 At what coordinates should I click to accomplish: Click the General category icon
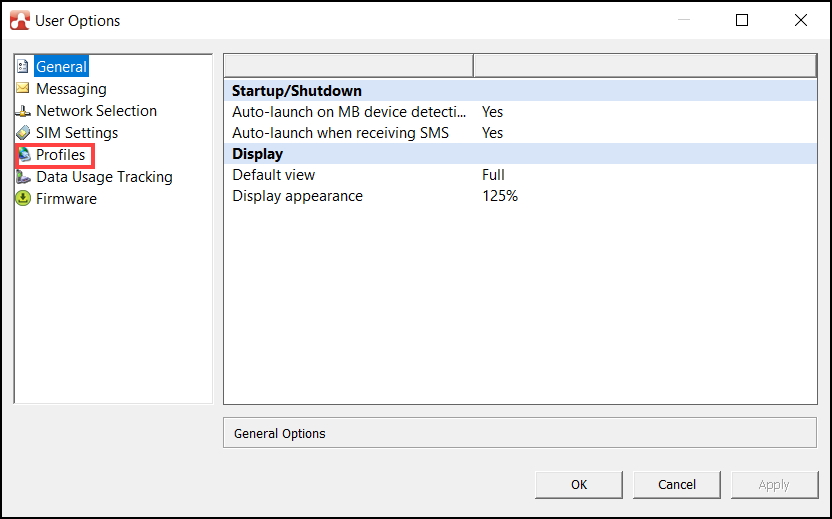[x=23, y=67]
